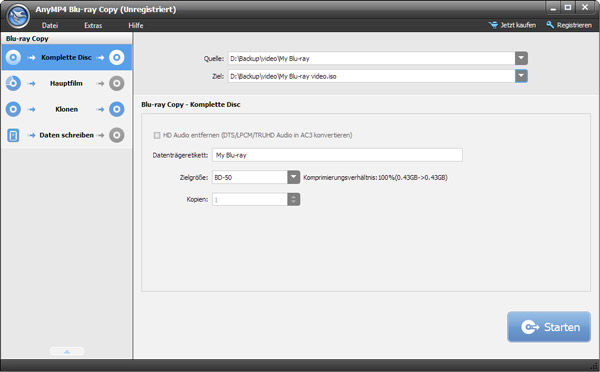Enable the HD Audio entfernen checkbox
The height and width of the screenshot is (372, 600).
coord(157,135)
